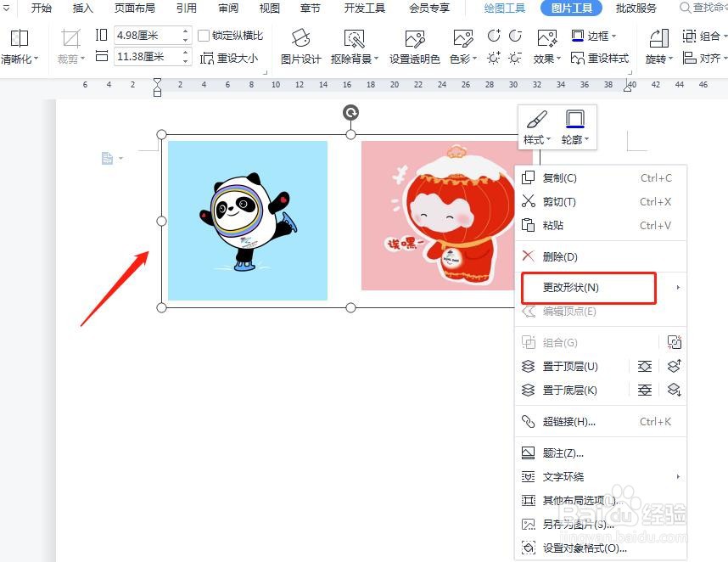
Task: Open the 更改形状(N) submenu arrow
Action: [x=678, y=288]
